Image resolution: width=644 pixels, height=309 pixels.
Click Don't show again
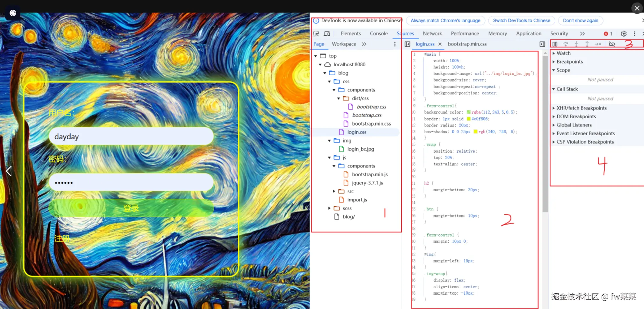click(x=581, y=21)
